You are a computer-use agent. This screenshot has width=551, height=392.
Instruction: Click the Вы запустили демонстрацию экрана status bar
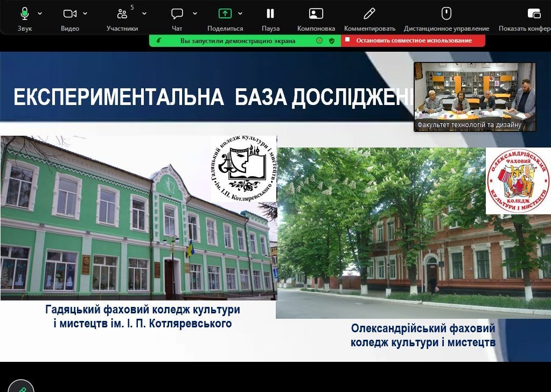click(238, 40)
